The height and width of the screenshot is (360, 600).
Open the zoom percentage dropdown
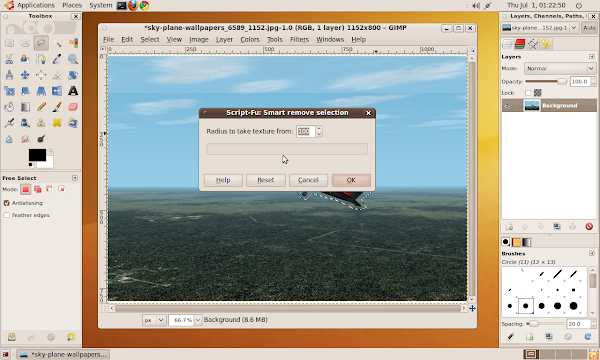197,320
